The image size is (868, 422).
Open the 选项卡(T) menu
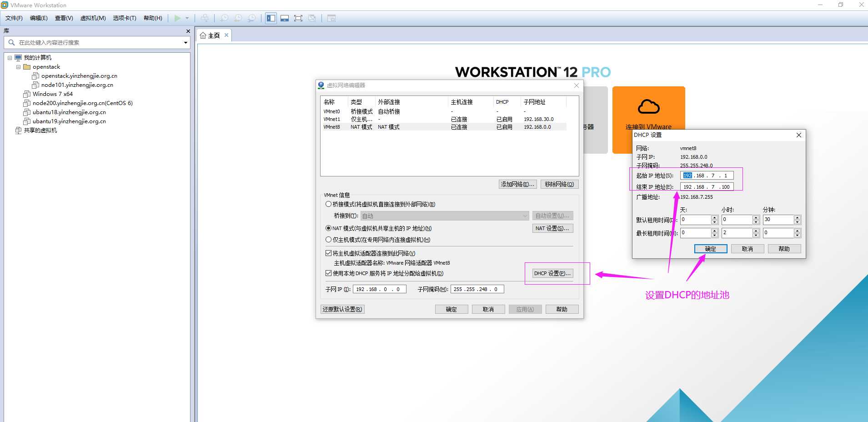click(x=125, y=18)
